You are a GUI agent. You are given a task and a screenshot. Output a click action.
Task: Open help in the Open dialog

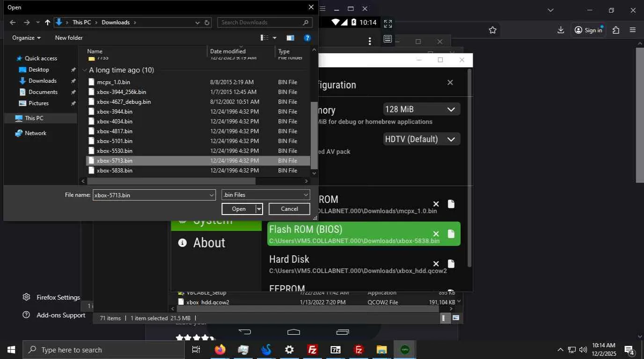click(x=307, y=38)
